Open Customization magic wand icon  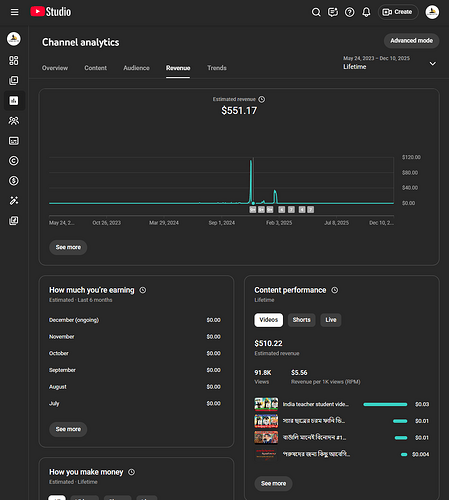(14, 201)
